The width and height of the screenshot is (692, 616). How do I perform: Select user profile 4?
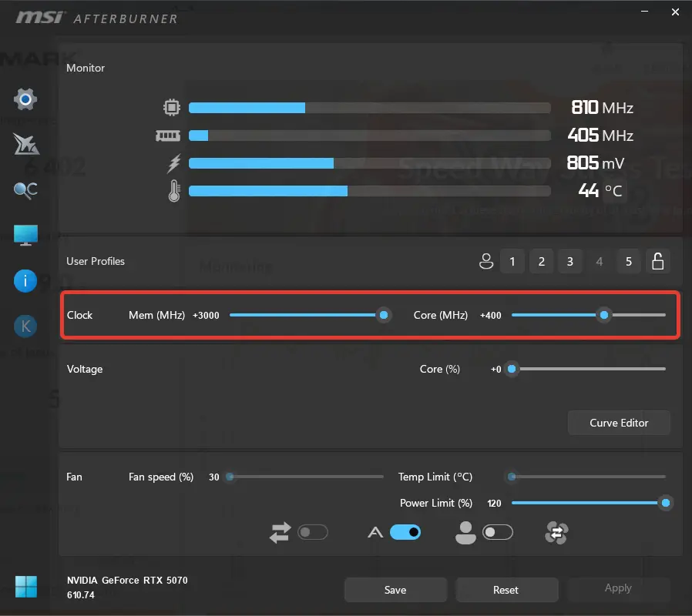tap(600, 262)
